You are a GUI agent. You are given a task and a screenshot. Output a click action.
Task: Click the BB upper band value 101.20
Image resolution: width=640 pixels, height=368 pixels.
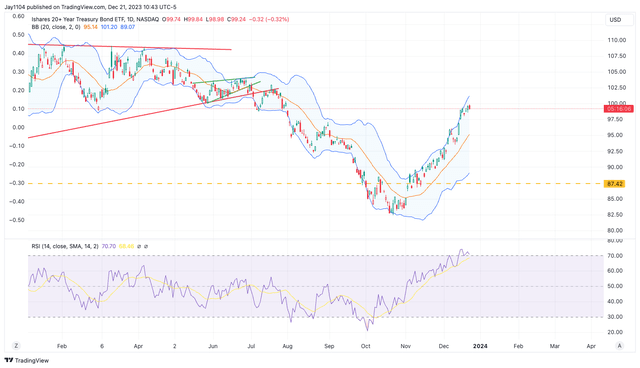[x=109, y=27]
